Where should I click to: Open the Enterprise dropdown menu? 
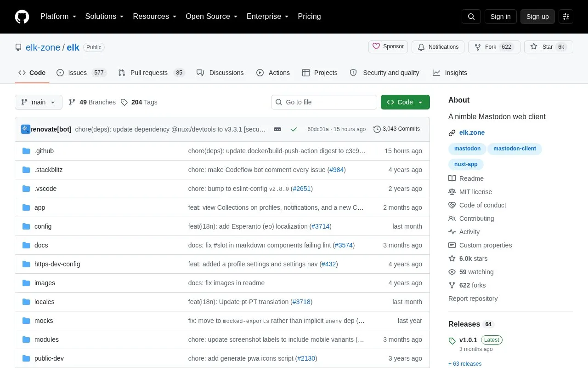268,17
